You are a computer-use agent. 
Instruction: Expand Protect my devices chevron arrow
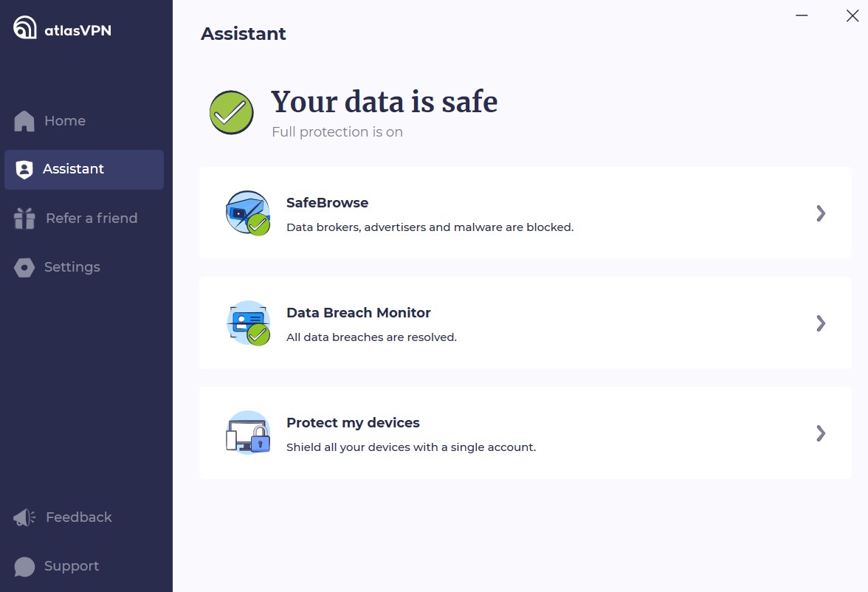tap(821, 433)
